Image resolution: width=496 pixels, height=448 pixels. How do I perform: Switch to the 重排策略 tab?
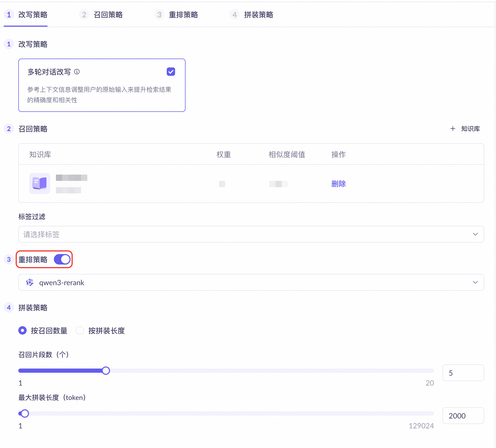point(176,15)
